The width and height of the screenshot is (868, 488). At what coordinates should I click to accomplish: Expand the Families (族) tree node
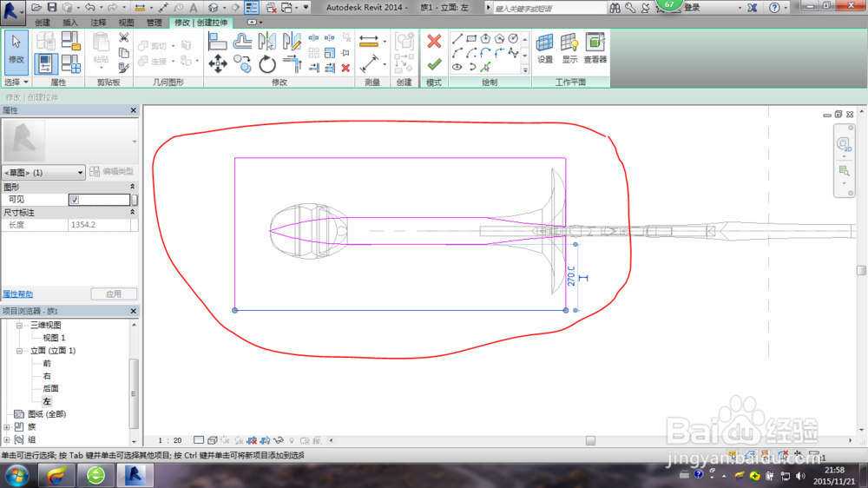pyautogui.click(x=7, y=427)
